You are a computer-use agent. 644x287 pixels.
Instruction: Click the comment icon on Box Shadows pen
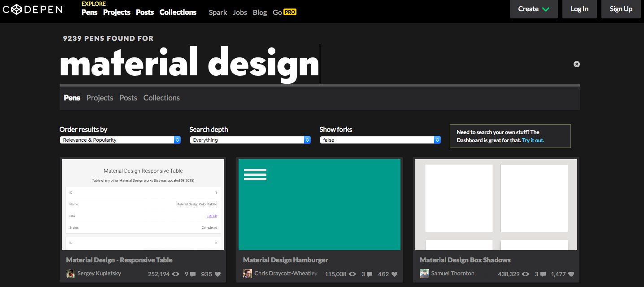[543, 274]
